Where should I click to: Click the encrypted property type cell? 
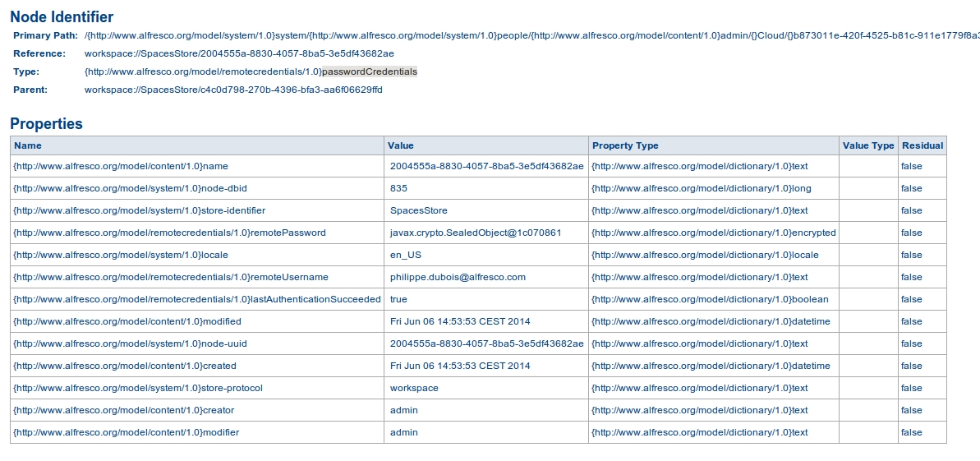point(714,233)
